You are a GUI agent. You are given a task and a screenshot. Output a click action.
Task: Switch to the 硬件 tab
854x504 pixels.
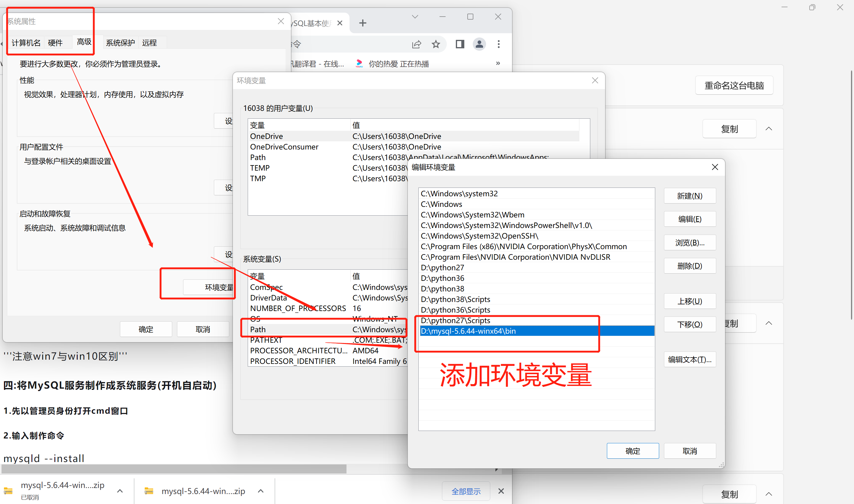point(55,43)
